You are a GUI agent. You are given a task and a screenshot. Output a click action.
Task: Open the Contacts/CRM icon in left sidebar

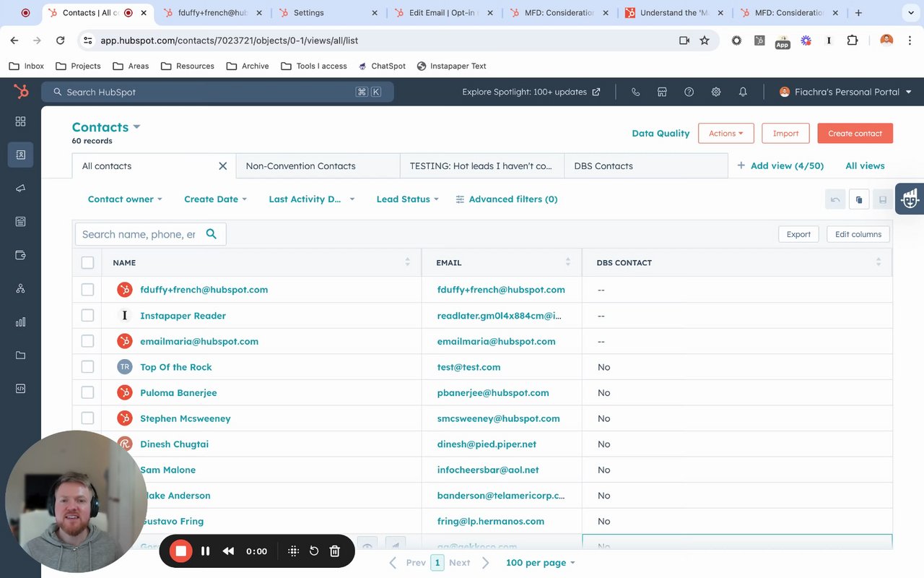coord(20,155)
